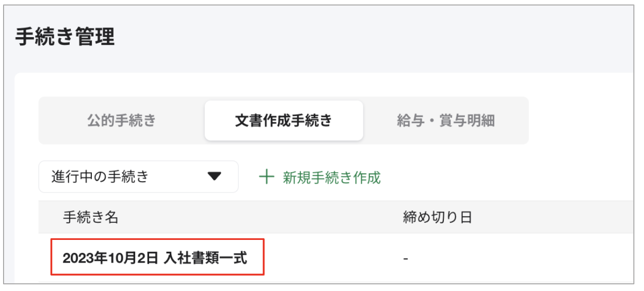This screenshot has width=644, height=291.
Task: Sort by the 締め切り日 column header
Action: click(437, 217)
